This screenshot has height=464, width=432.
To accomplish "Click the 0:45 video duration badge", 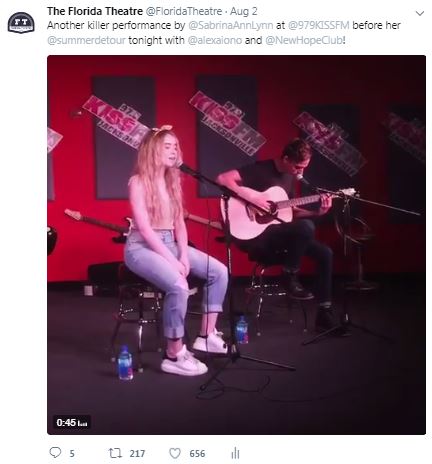I will point(72,422).
